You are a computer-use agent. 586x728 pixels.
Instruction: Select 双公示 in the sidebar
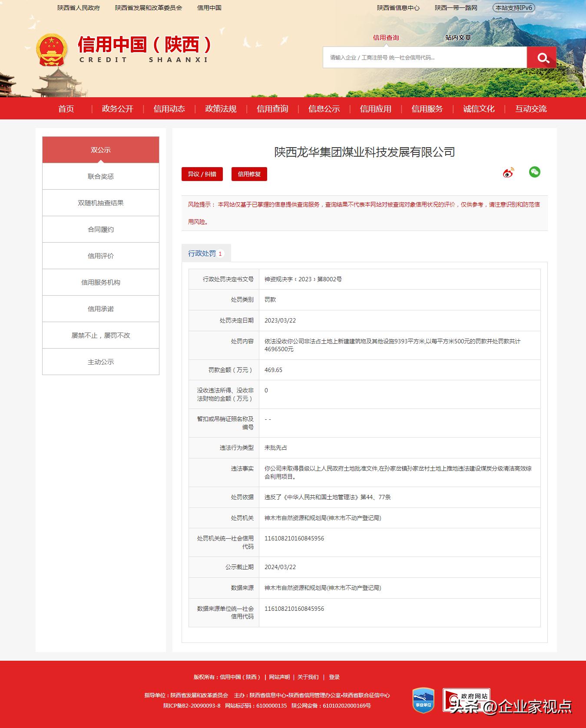click(101, 150)
